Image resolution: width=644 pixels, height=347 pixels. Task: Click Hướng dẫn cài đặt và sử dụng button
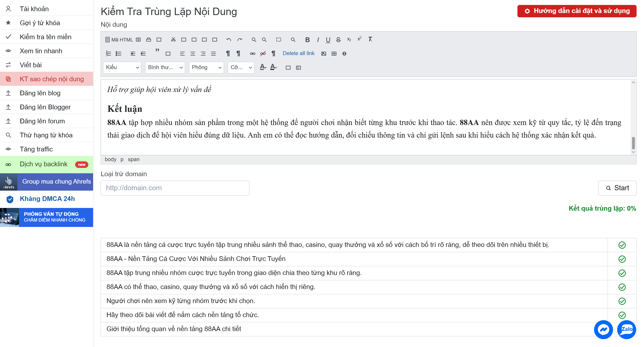pyautogui.click(x=577, y=11)
